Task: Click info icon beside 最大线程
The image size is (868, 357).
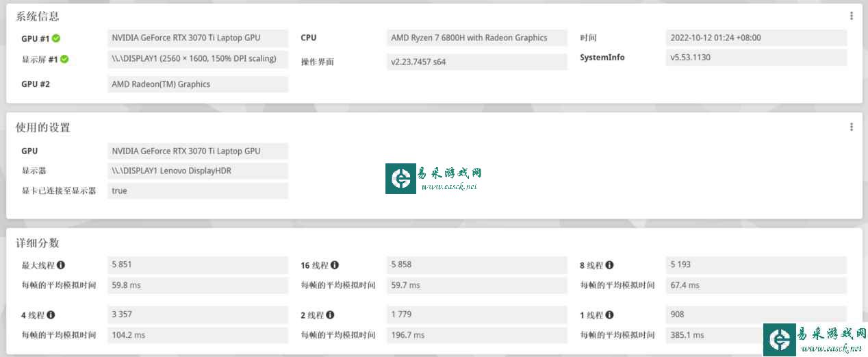Action: [x=61, y=265]
